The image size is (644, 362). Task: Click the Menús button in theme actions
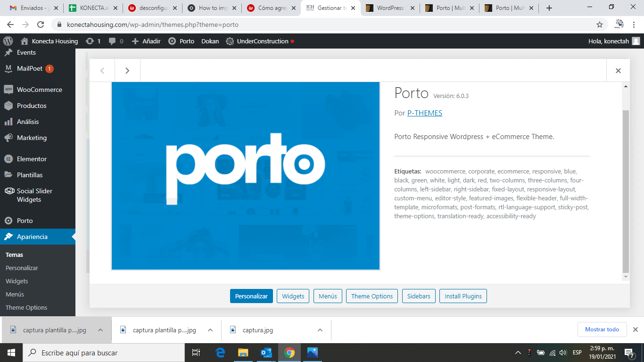coord(328,296)
